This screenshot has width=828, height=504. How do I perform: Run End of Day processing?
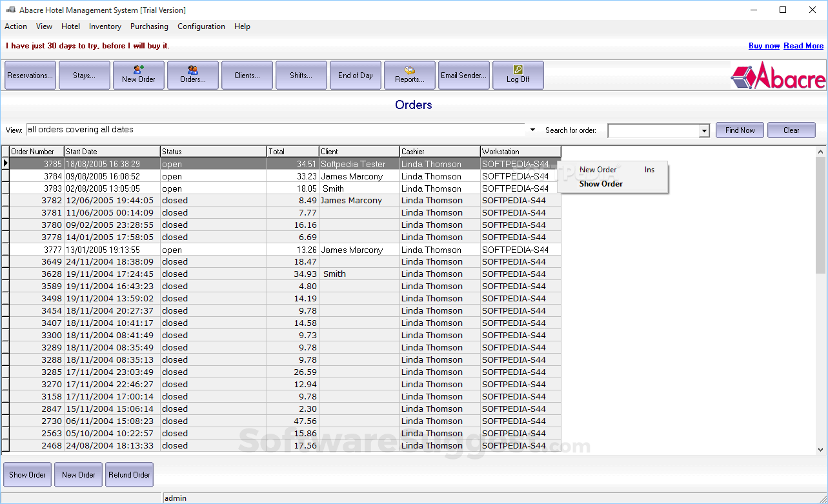coord(355,75)
